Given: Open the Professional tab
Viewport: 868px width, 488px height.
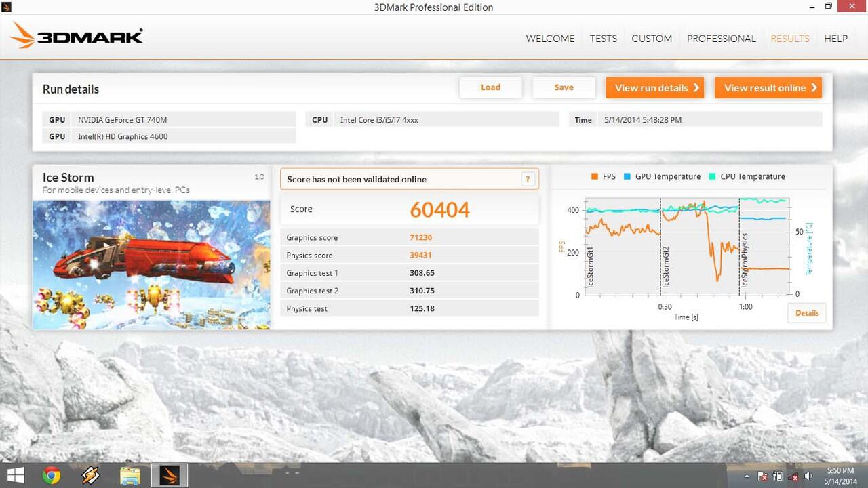Looking at the screenshot, I should 721,39.
